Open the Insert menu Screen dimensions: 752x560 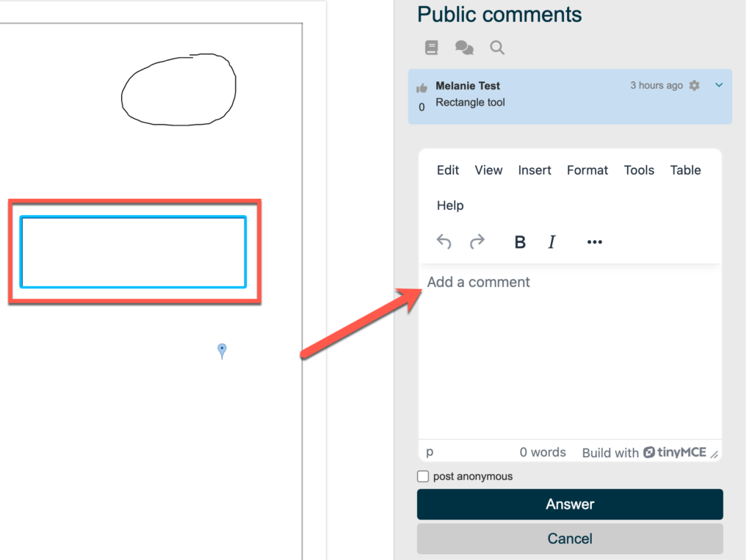[x=535, y=170]
